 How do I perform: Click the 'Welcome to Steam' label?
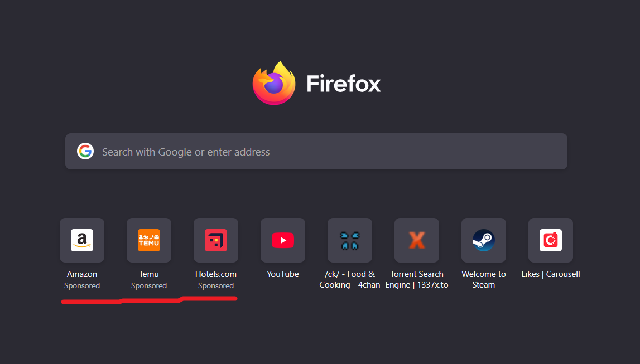click(484, 279)
